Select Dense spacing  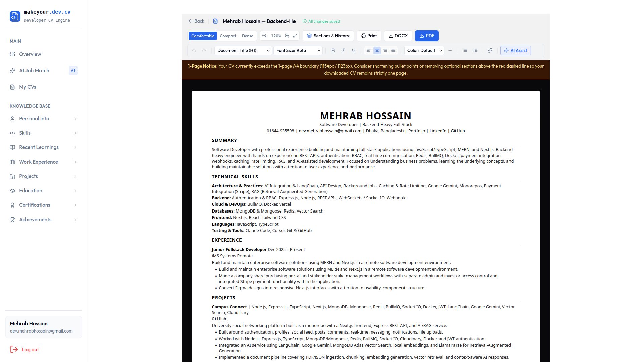pos(248,36)
